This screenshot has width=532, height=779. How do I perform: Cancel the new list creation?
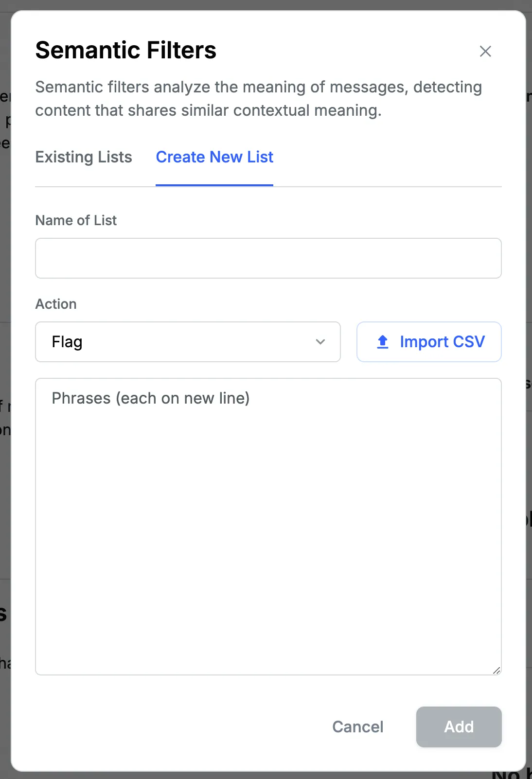click(x=358, y=727)
